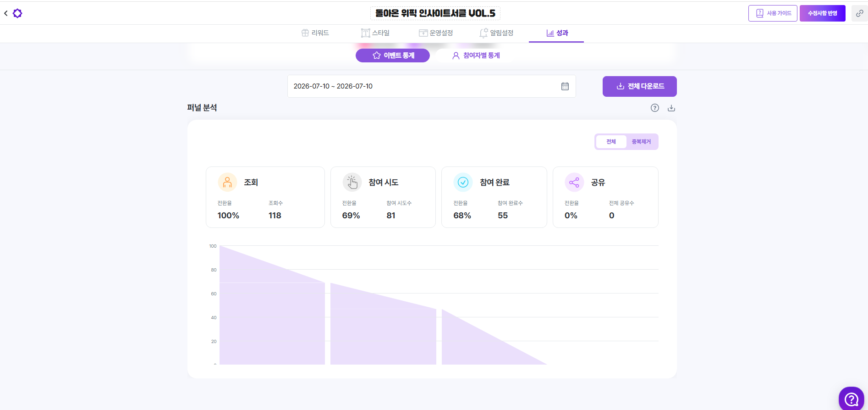Click the event title text at top

(x=435, y=13)
